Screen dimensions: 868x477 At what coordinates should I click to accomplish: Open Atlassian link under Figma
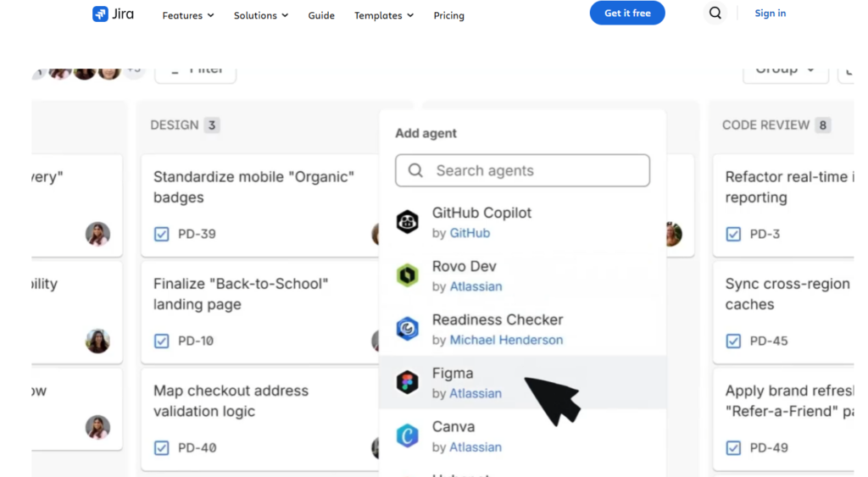476,393
